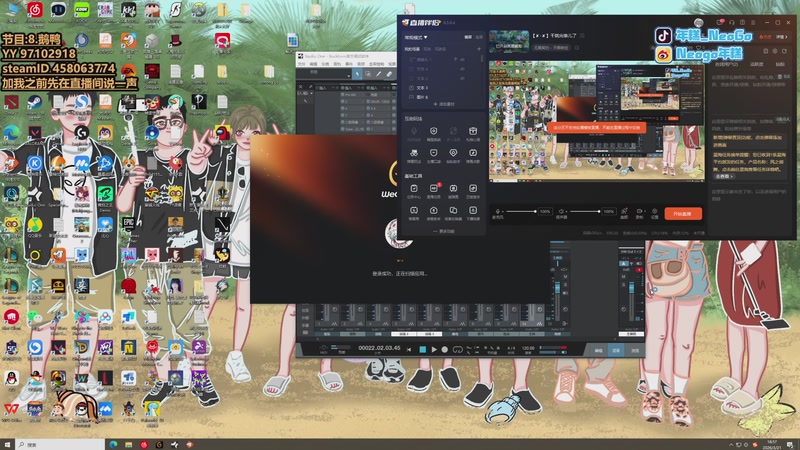Open the 礼物心愿 gift box tool
The width and height of the screenshot is (800, 450).
tap(473, 134)
